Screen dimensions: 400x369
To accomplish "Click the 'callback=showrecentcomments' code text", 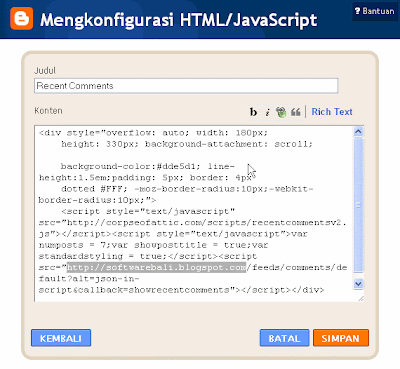I will point(153,290).
